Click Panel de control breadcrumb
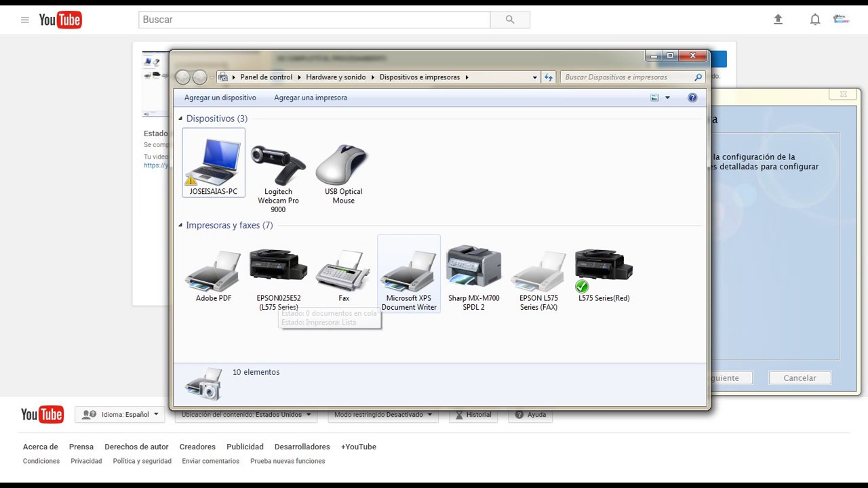868x488 pixels. [267, 77]
